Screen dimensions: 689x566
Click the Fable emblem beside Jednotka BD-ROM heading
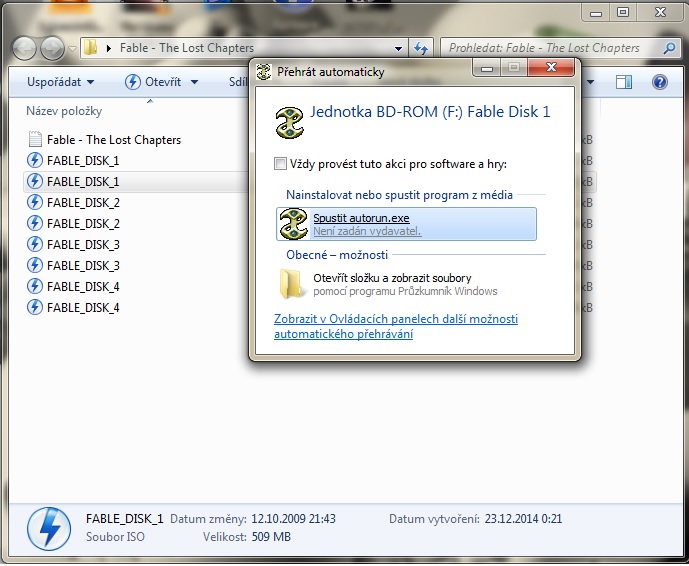(x=290, y=123)
